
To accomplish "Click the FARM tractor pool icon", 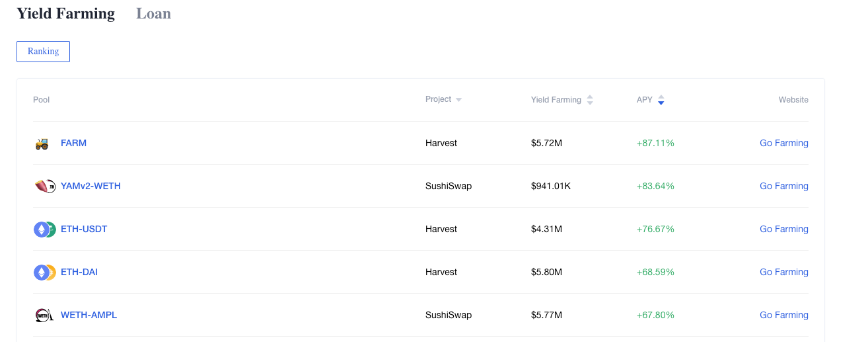I will (x=42, y=144).
